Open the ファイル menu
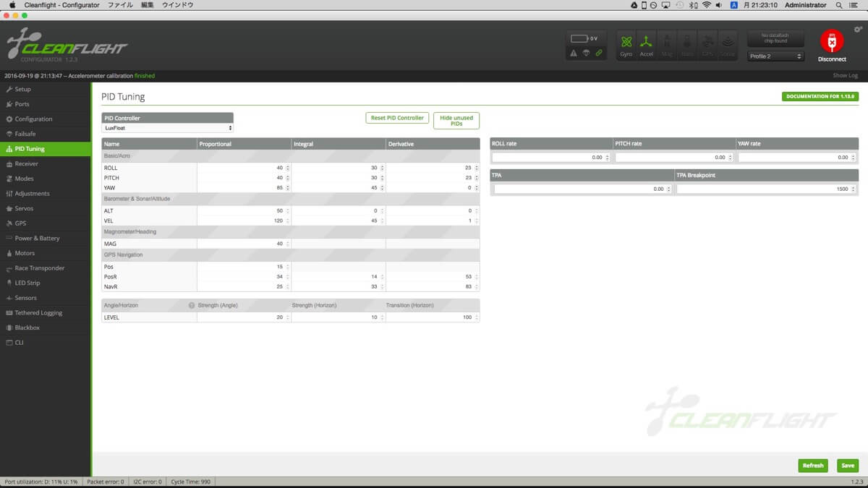 pos(120,5)
